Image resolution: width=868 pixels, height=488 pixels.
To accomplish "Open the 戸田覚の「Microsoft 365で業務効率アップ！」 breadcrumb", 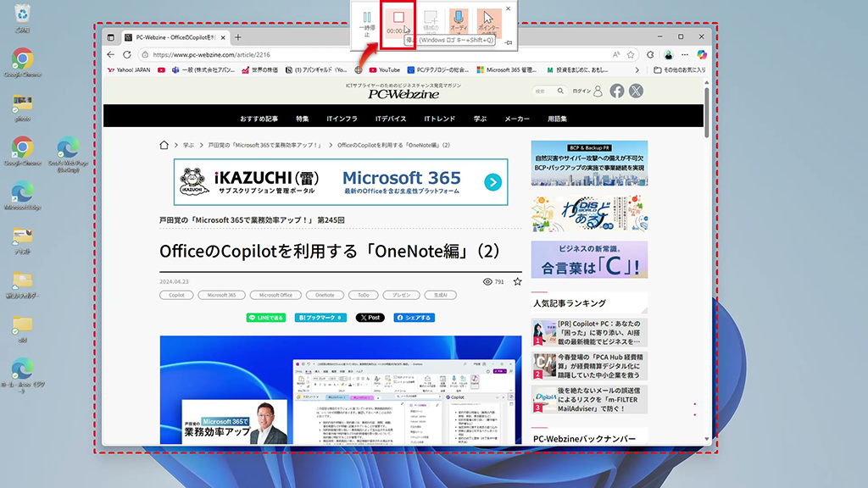I will 265,146.
